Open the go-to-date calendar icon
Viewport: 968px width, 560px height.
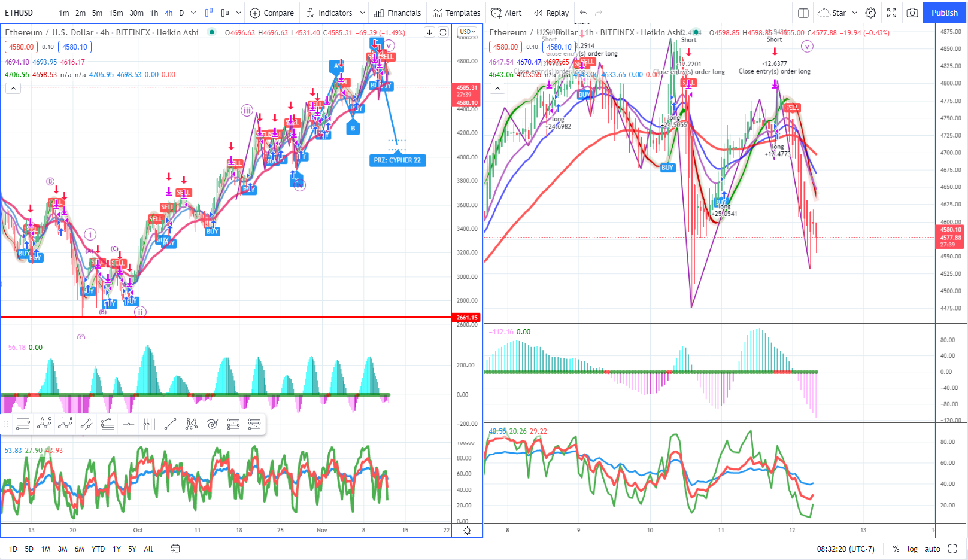(x=175, y=549)
